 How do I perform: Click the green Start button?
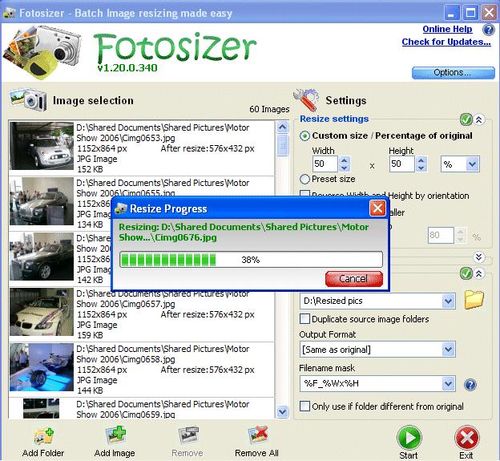pos(409,438)
